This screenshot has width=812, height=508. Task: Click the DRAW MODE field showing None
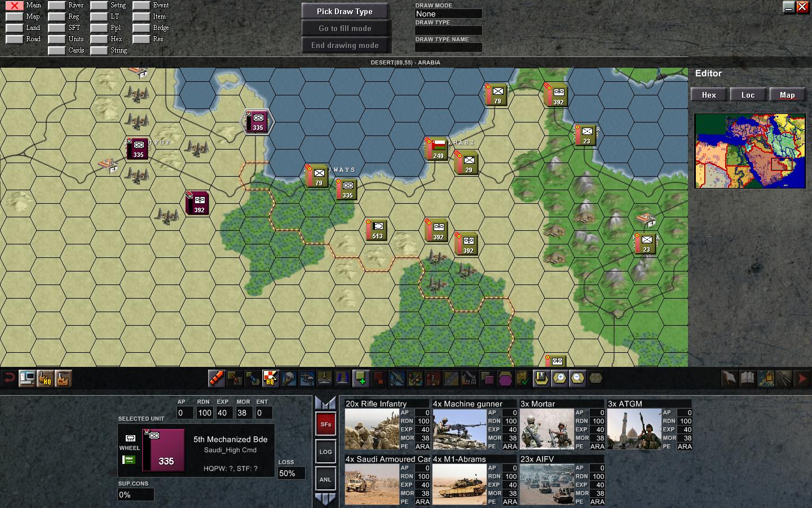(448, 14)
